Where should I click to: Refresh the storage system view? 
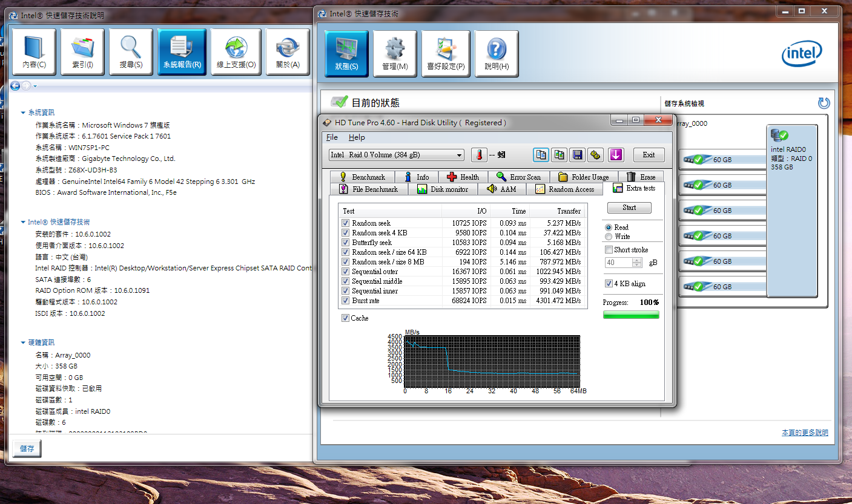click(824, 103)
